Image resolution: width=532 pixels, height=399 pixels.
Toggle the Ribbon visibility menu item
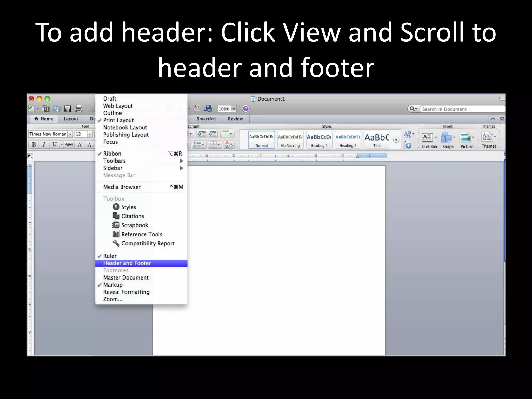141,154
